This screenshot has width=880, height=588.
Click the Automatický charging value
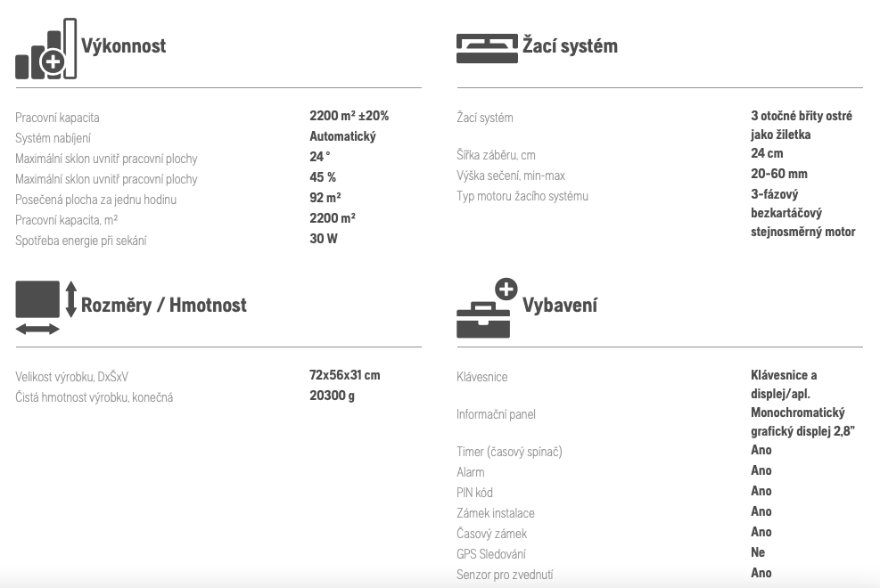343,136
